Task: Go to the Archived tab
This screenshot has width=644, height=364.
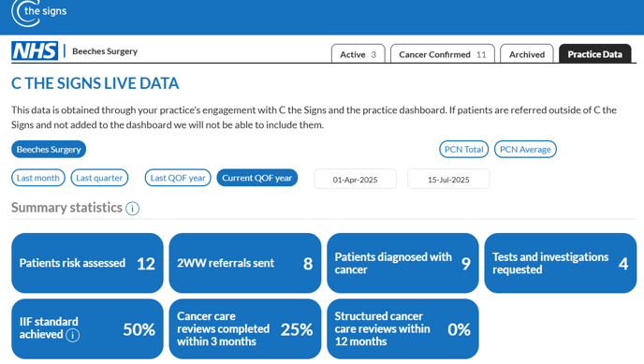Action: point(527,53)
